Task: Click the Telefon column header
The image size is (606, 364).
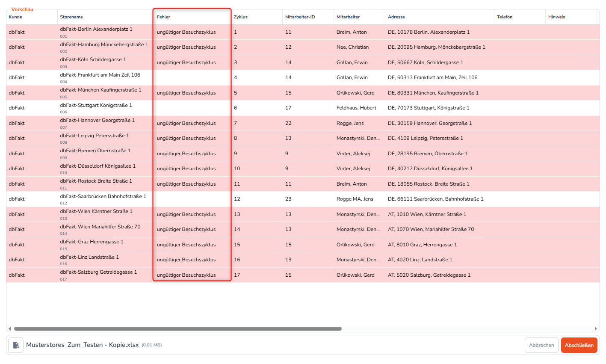Action: (504, 17)
